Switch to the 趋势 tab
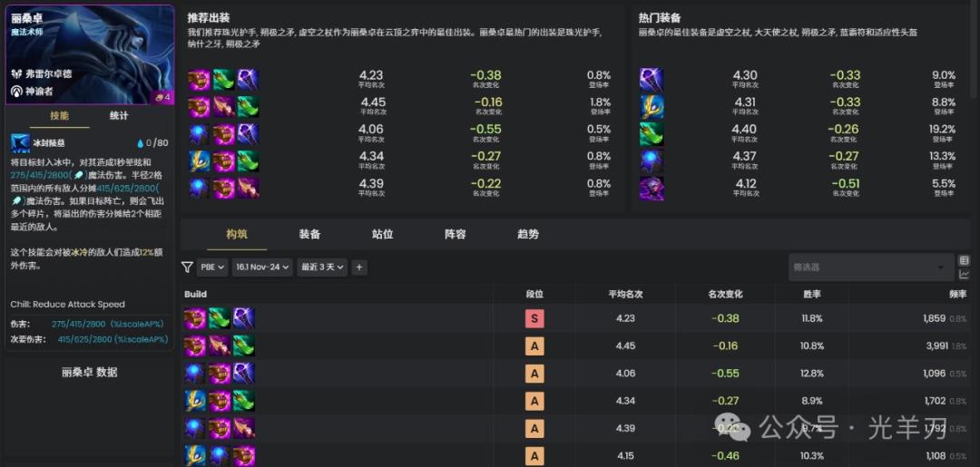The width and height of the screenshot is (980, 467). (x=528, y=235)
